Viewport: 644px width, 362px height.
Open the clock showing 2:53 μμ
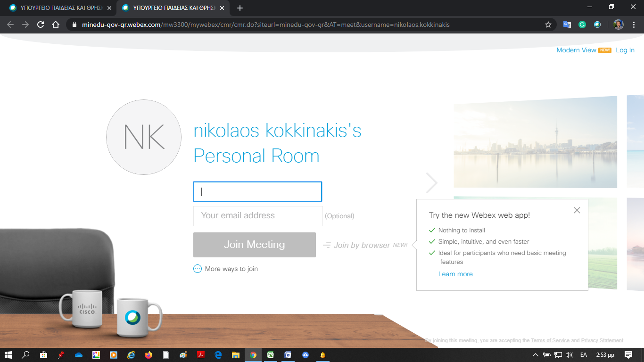(x=604, y=355)
